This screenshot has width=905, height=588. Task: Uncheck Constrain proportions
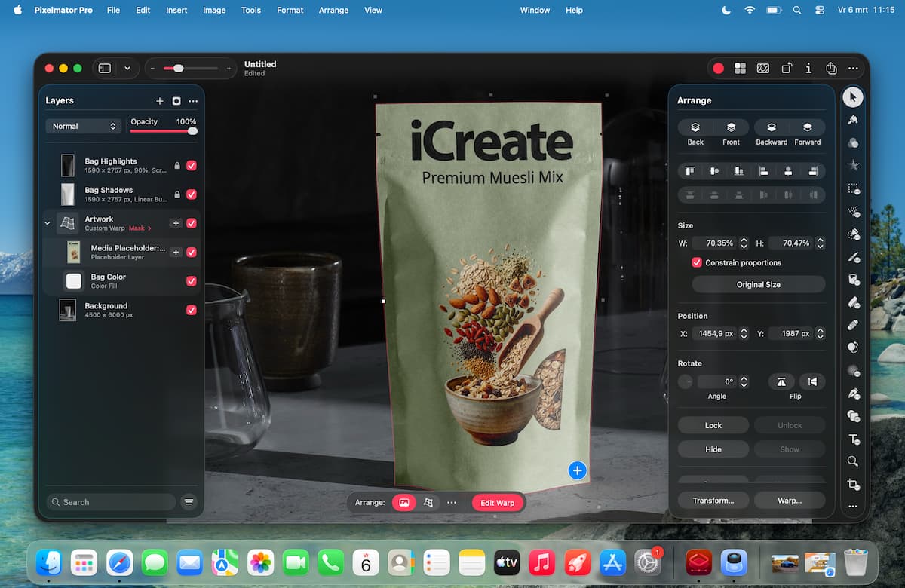tap(697, 262)
